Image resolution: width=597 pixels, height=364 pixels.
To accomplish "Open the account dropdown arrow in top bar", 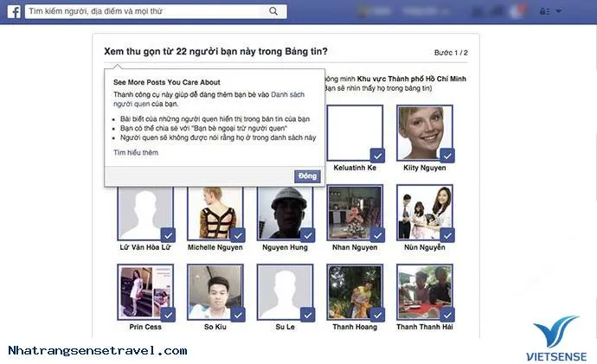I will (559, 11).
